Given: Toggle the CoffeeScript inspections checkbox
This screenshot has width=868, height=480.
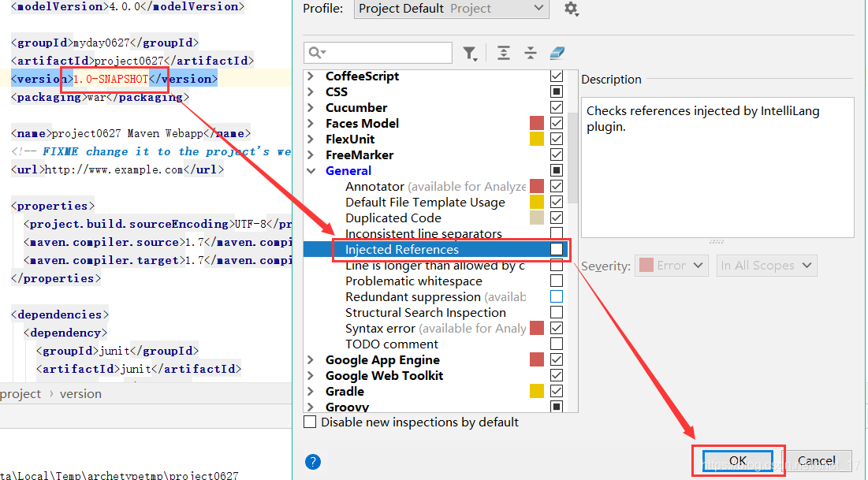Looking at the screenshot, I should pos(557,76).
